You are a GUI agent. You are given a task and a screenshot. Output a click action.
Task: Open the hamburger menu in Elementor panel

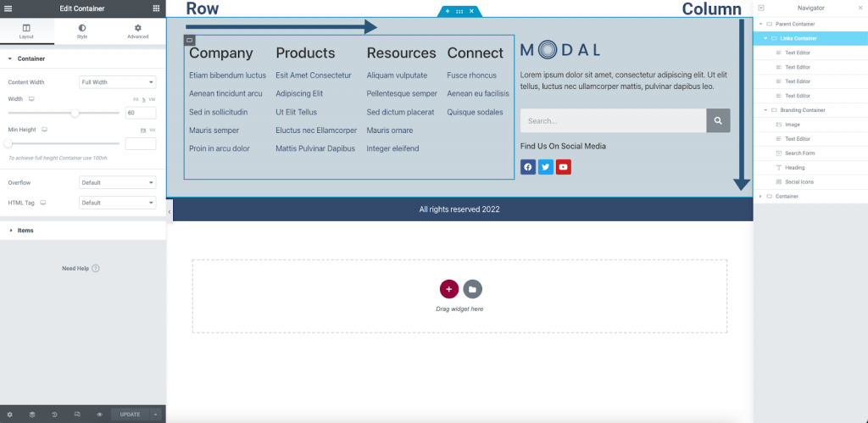[8, 8]
